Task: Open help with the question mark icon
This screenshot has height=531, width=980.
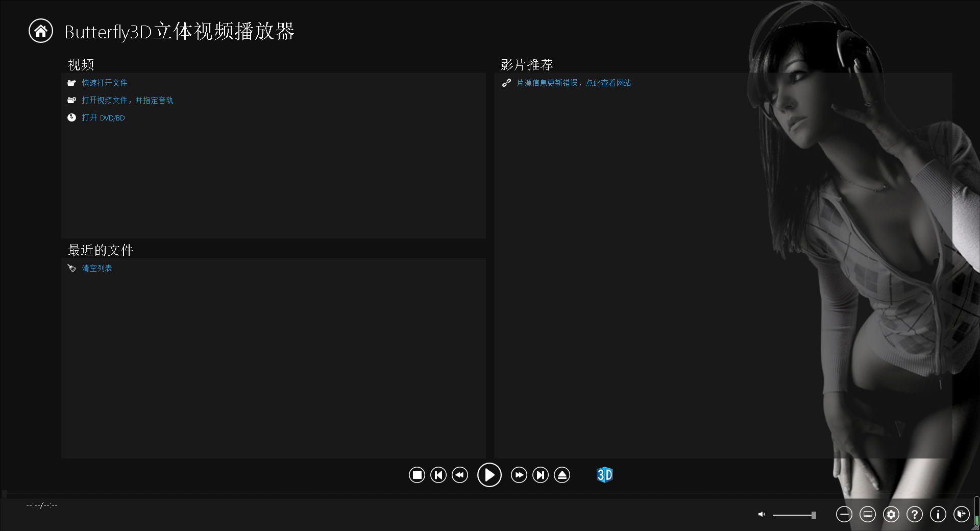Action: click(915, 515)
